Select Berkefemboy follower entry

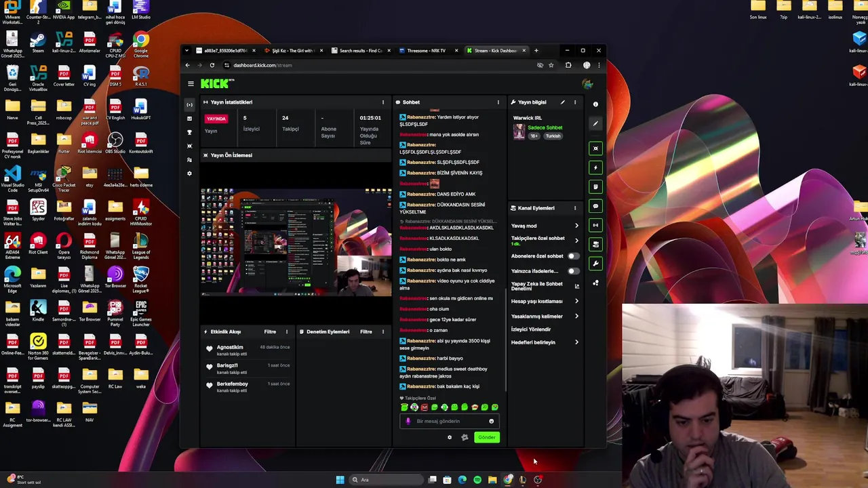(250, 387)
